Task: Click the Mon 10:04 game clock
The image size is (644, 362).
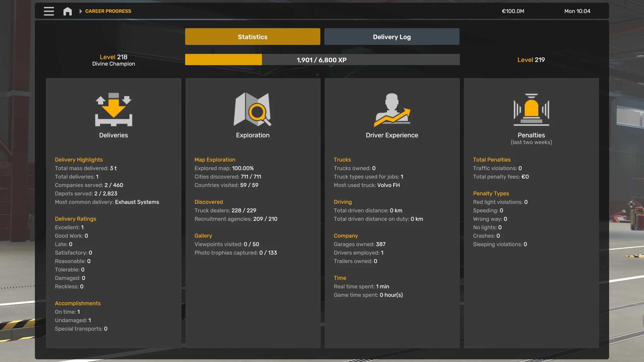Action: pos(577,11)
